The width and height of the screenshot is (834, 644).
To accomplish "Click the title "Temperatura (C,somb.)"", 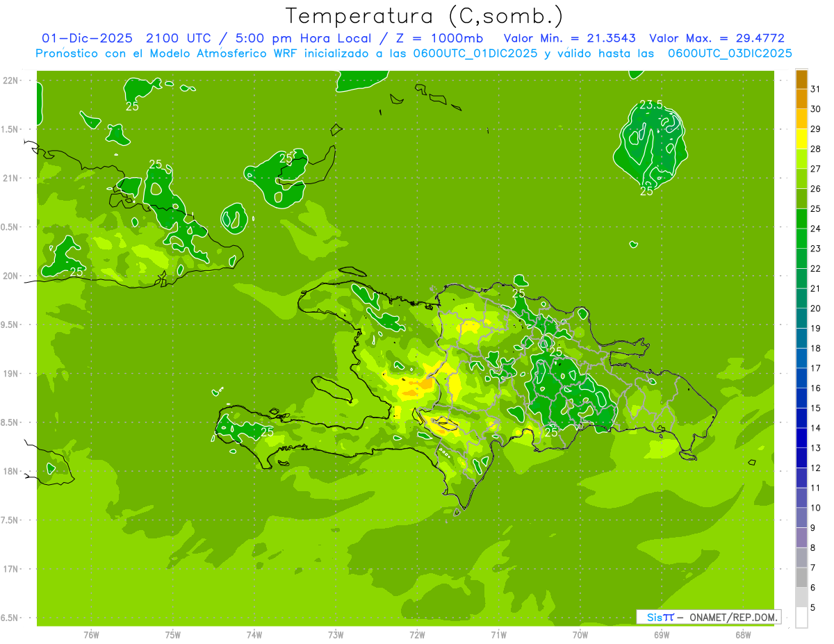I will 425,16.
